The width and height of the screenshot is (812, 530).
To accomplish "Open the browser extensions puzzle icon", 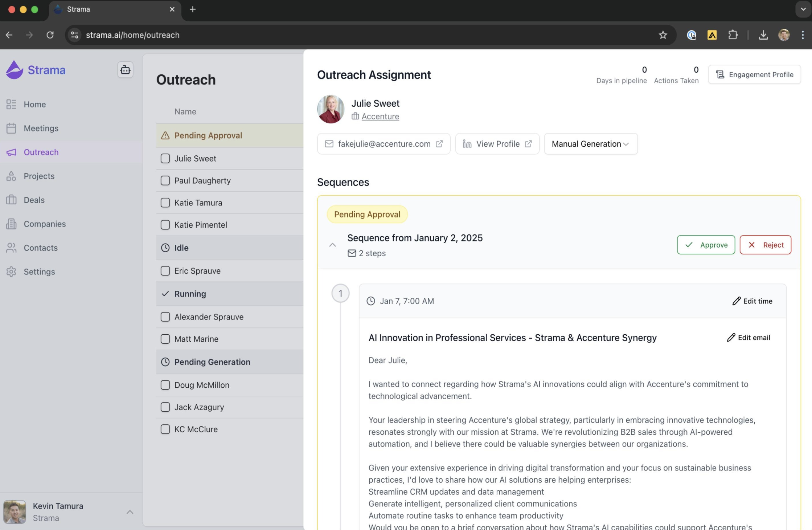I will 733,35.
